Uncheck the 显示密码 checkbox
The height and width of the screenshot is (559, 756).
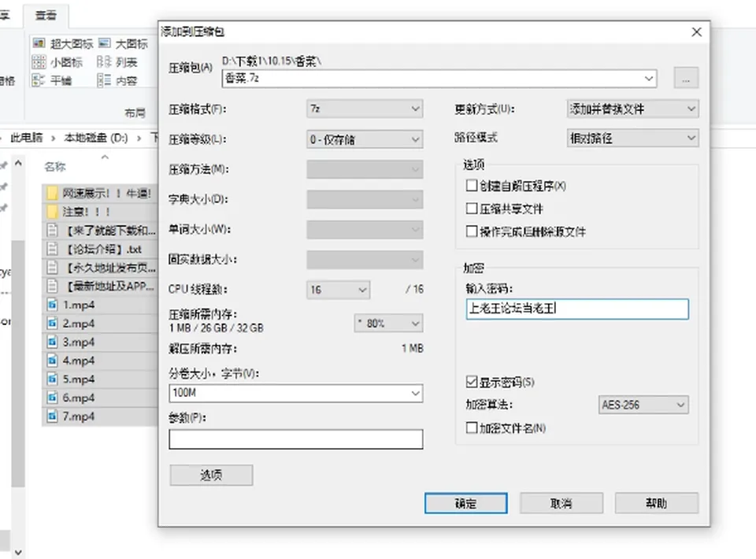coord(472,382)
